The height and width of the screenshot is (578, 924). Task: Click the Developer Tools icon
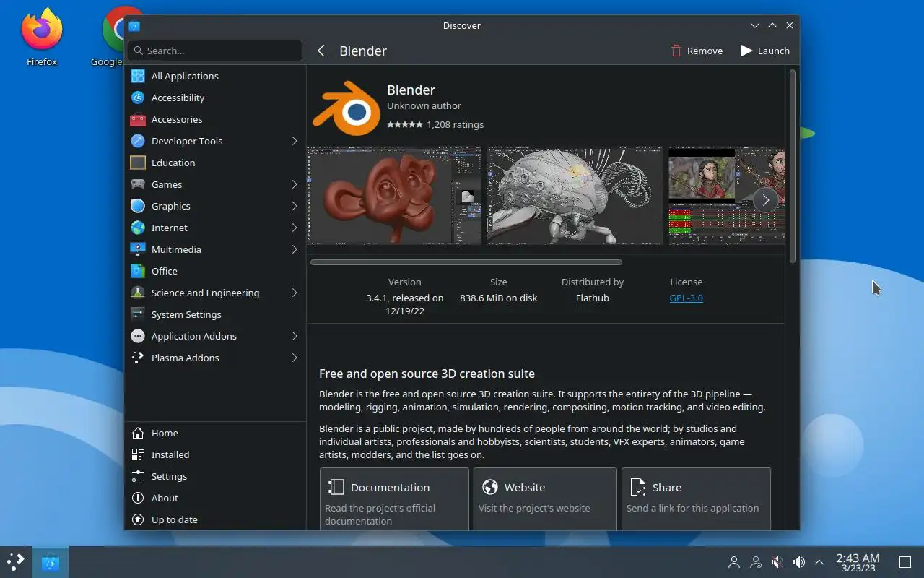[x=138, y=141]
